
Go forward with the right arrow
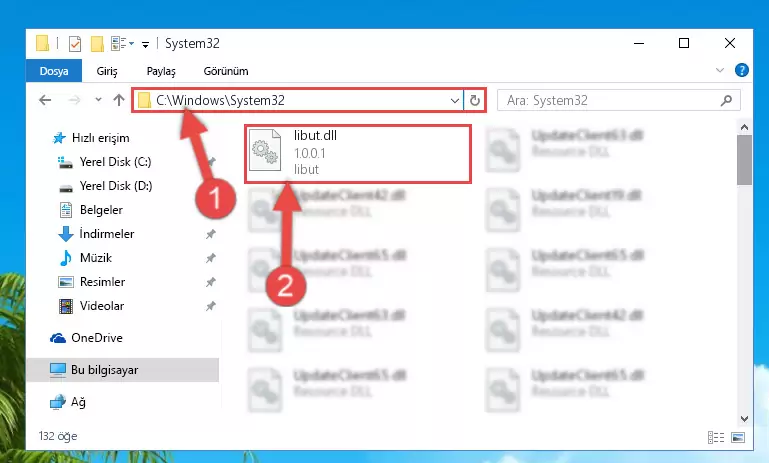tap(74, 101)
